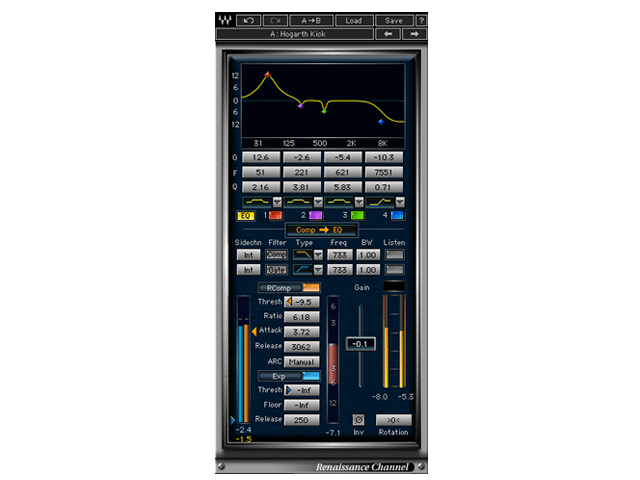This screenshot has height=480, width=640.
Task: Click Comp sidechain BW value 1.00
Action: [x=368, y=255]
